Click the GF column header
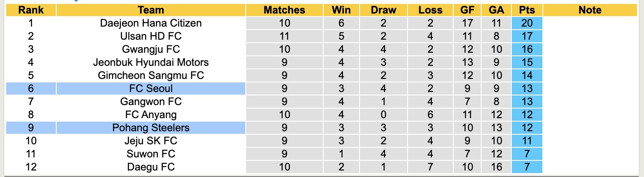 click(x=468, y=10)
